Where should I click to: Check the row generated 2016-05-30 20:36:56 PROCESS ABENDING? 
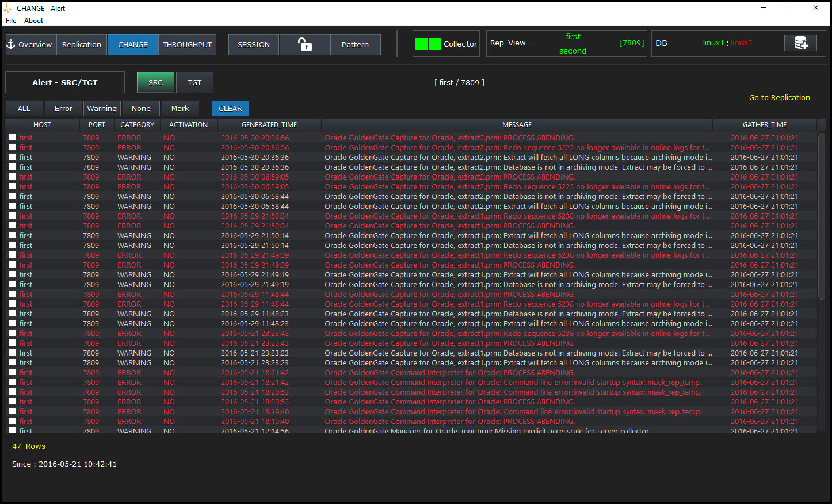[x=13, y=138]
